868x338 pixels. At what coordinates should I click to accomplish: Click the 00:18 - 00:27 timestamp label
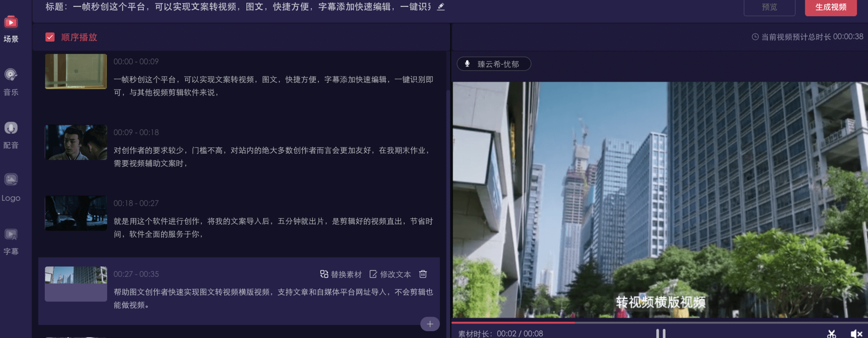point(136,203)
